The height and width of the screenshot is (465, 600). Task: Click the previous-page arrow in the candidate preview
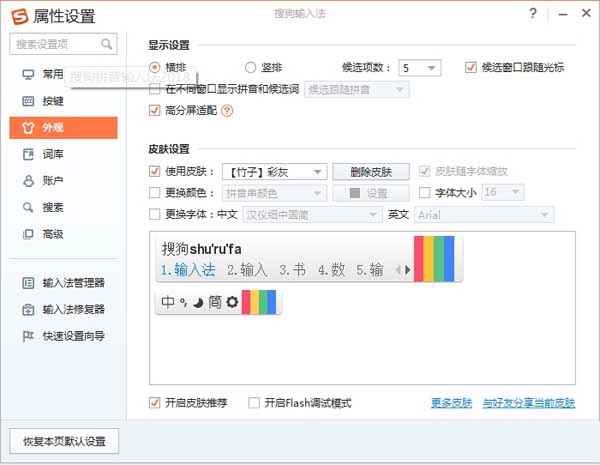[x=398, y=270]
